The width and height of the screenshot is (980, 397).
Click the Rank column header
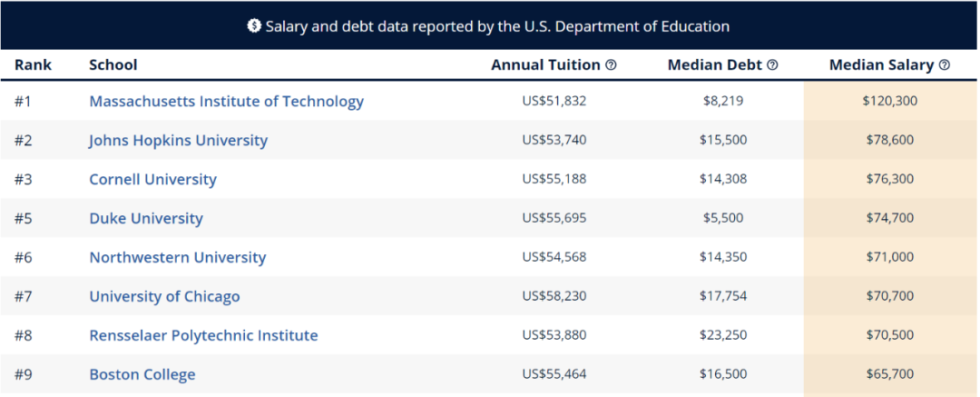33,65
